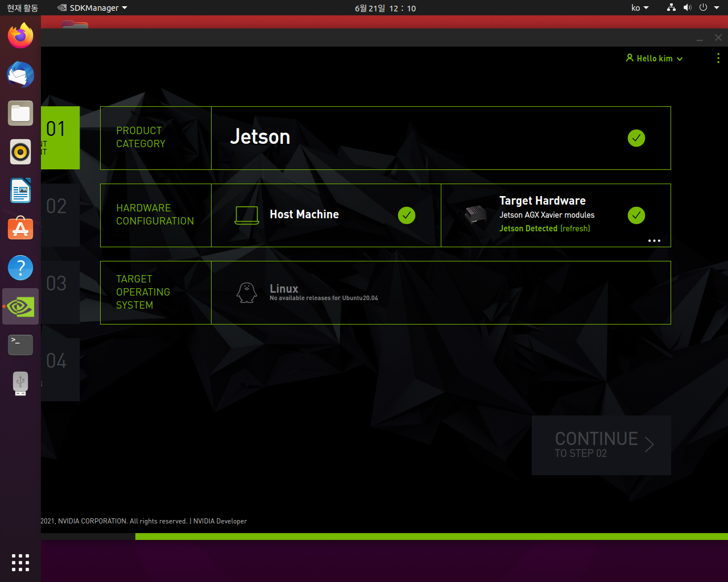Click the Linux penguin icon

click(247, 293)
